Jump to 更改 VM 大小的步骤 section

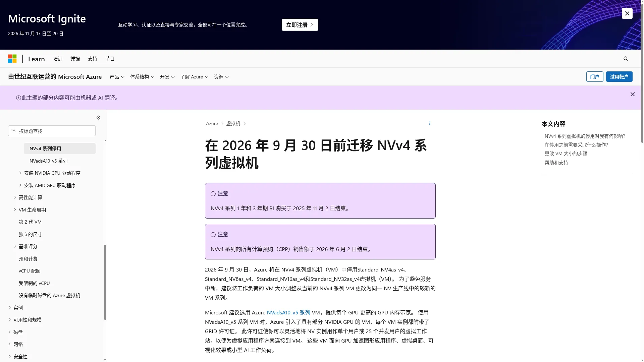click(566, 154)
